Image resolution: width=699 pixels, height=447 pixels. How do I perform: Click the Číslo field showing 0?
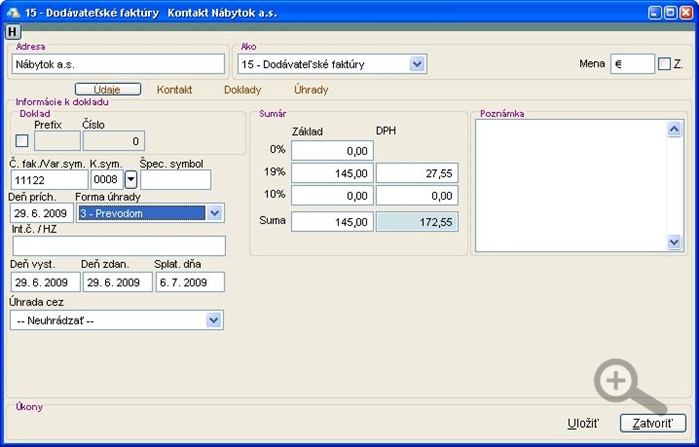pos(114,141)
